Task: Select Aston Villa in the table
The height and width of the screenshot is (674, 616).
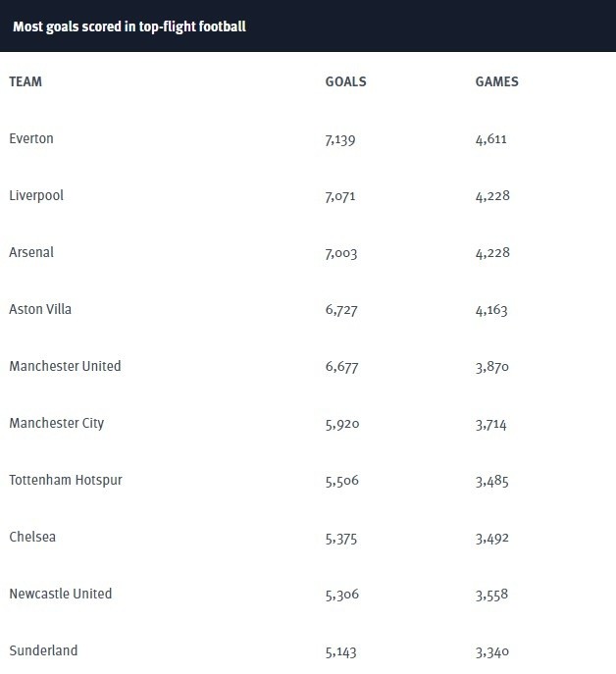Action: click(x=40, y=309)
